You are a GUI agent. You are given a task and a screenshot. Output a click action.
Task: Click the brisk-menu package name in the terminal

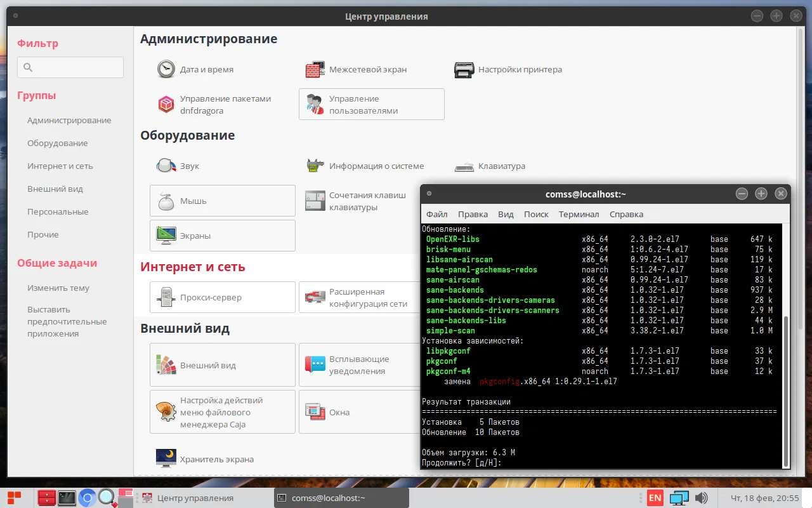pyautogui.click(x=449, y=250)
